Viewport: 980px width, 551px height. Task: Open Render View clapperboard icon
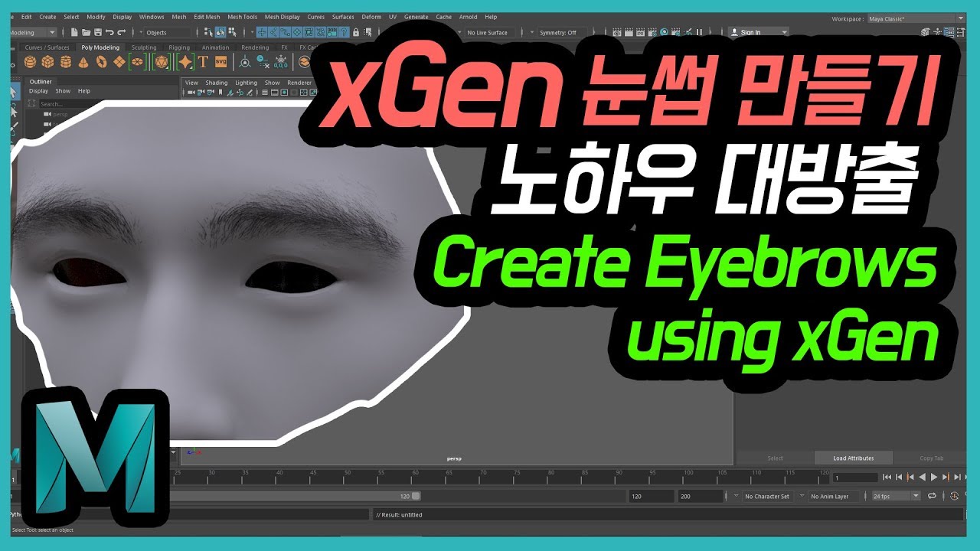[616, 32]
